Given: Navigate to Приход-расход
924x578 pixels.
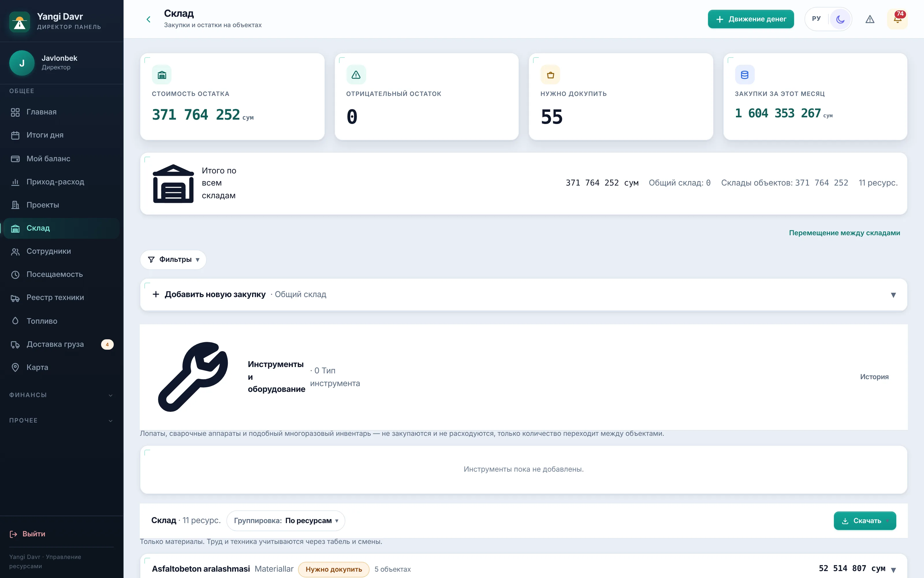Looking at the screenshot, I should click(x=62, y=182).
